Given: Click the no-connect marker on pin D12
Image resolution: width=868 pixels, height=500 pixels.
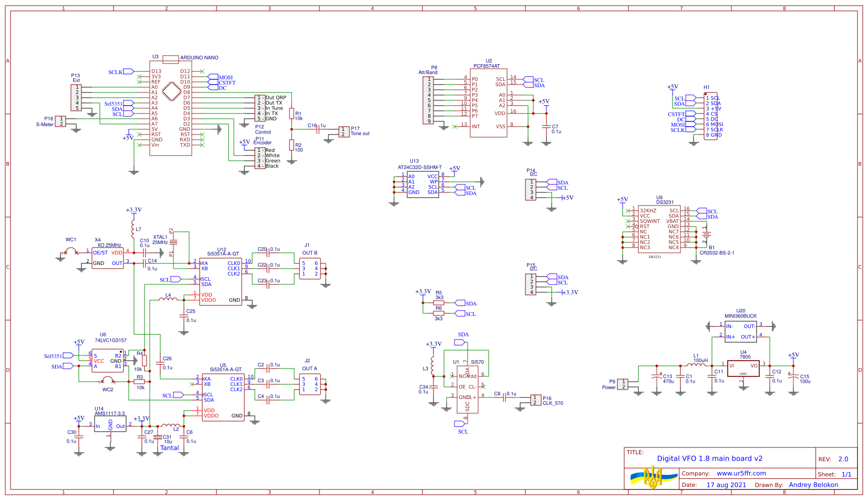Looking at the screenshot, I should [201, 72].
